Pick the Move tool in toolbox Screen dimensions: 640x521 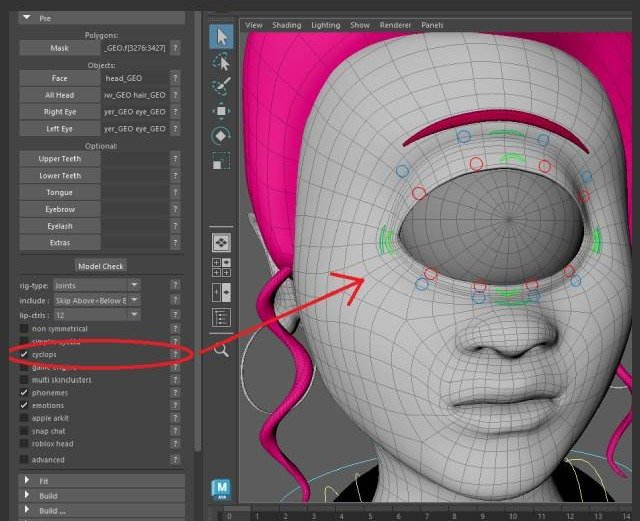click(x=221, y=111)
